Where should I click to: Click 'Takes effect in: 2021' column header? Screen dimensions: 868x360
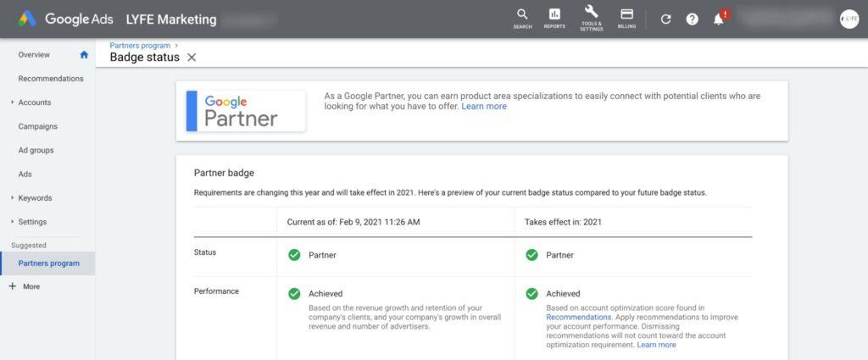tap(563, 222)
